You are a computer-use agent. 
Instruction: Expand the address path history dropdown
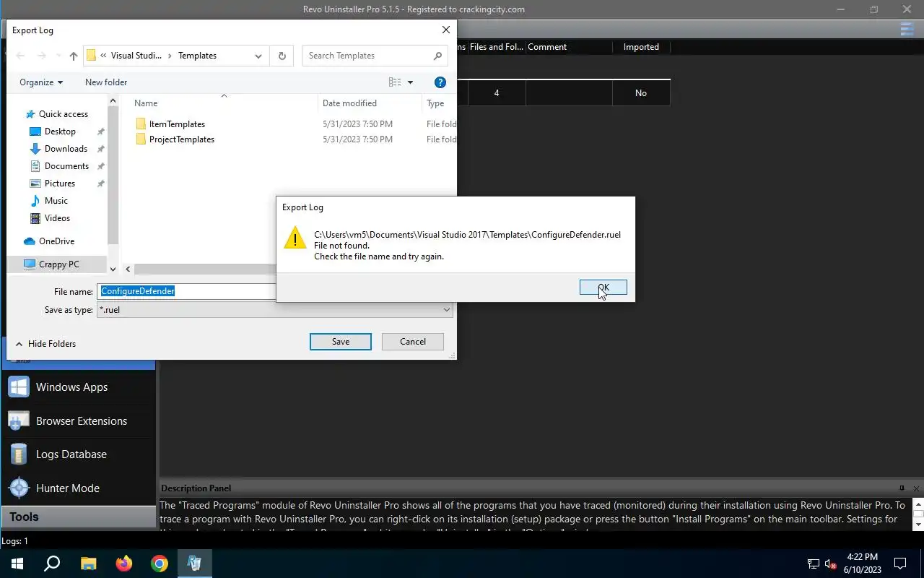tap(258, 56)
